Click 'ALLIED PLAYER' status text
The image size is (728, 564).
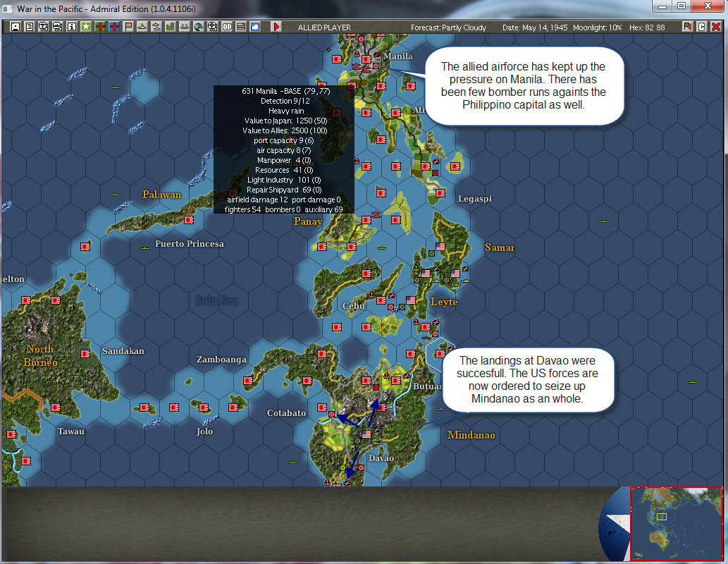[324, 27]
